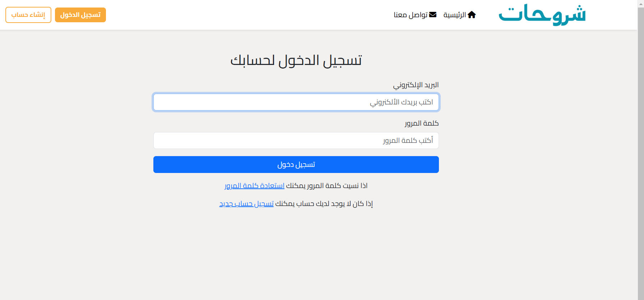This screenshot has width=644, height=300.
Task: Click the heading تسجيل الدخول لحسابك
Action: [x=296, y=60]
